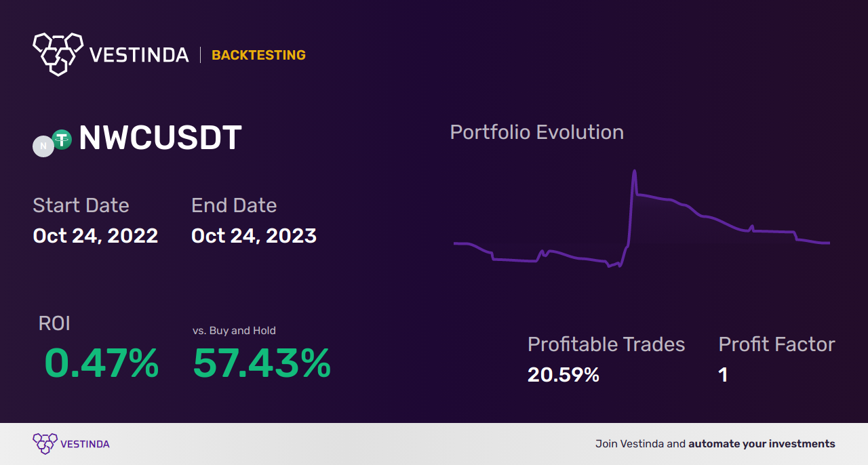Click the 57.43% comparison value
Viewport: 868px width, 465px height.
pos(262,363)
